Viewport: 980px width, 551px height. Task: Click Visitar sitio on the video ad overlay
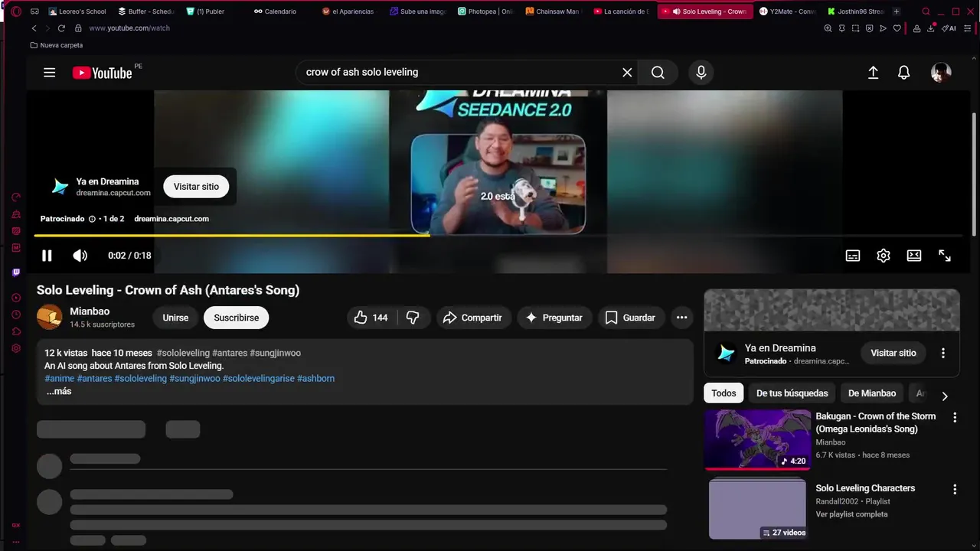196,187
